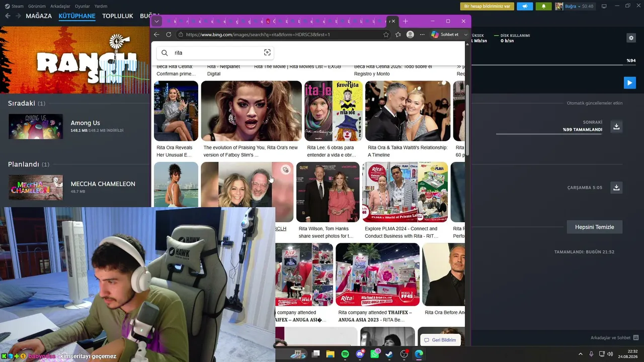This screenshot has width=644, height=362.
Task: Click the Bing search magnifier icon
Action: coord(165,52)
